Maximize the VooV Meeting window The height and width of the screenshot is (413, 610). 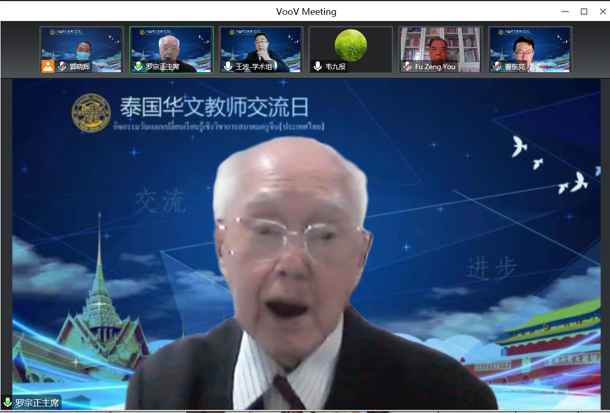(584, 12)
